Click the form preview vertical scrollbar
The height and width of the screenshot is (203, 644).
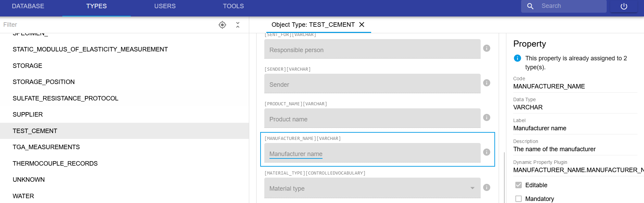coord(504,177)
